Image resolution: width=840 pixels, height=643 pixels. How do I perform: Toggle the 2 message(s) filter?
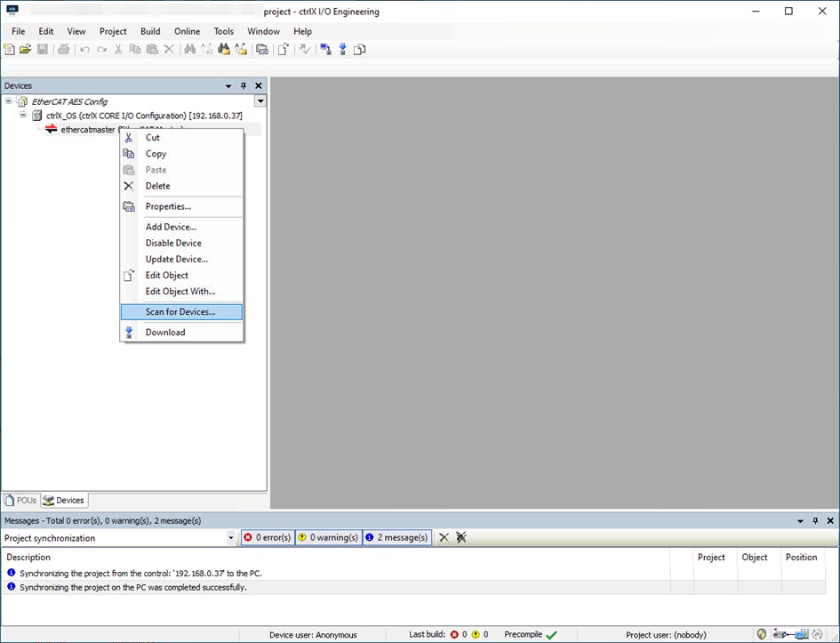pyautogui.click(x=397, y=537)
